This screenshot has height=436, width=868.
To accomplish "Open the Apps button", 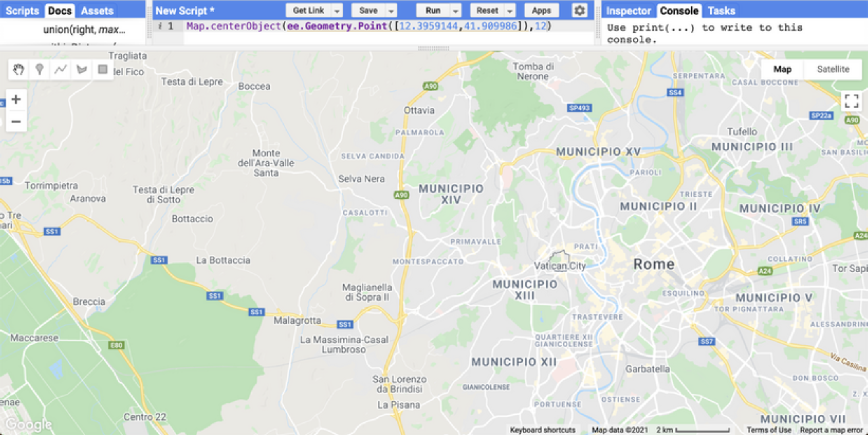I will tap(542, 11).
